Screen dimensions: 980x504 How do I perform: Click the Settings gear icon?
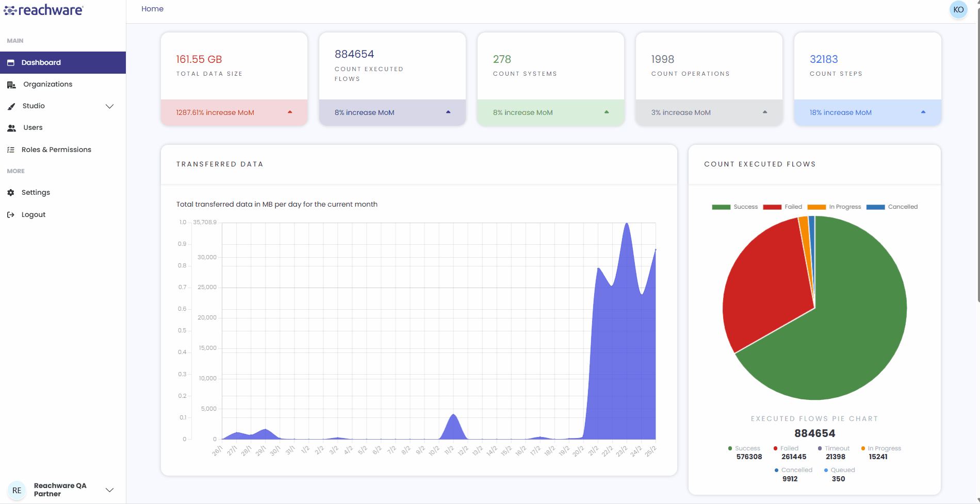pos(10,192)
